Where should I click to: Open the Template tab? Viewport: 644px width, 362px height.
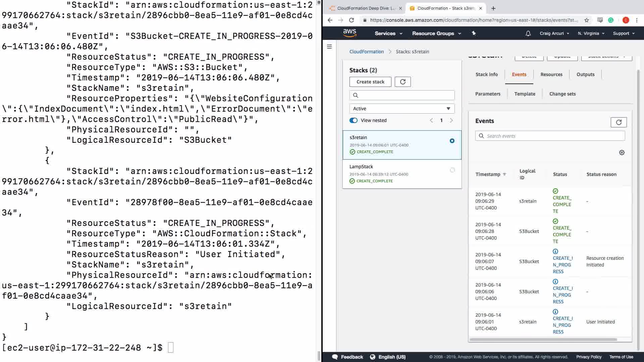pos(525,94)
